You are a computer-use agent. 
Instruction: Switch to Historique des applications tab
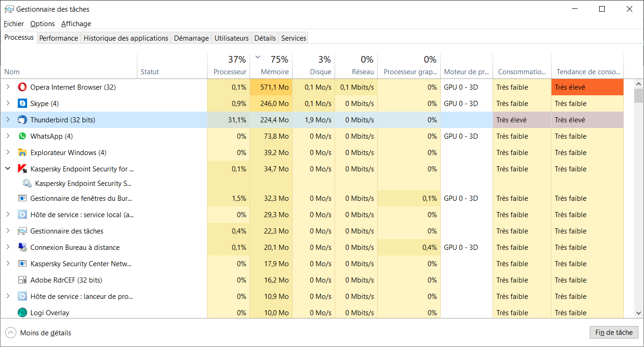[126, 38]
